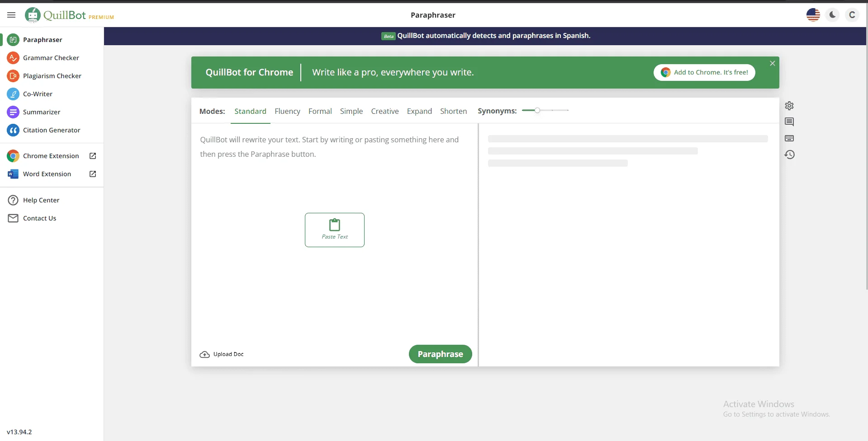Image resolution: width=868 pixels, height=441 pixels.
Task: Click the QuillBot robot logo
Action: (33, 15)
